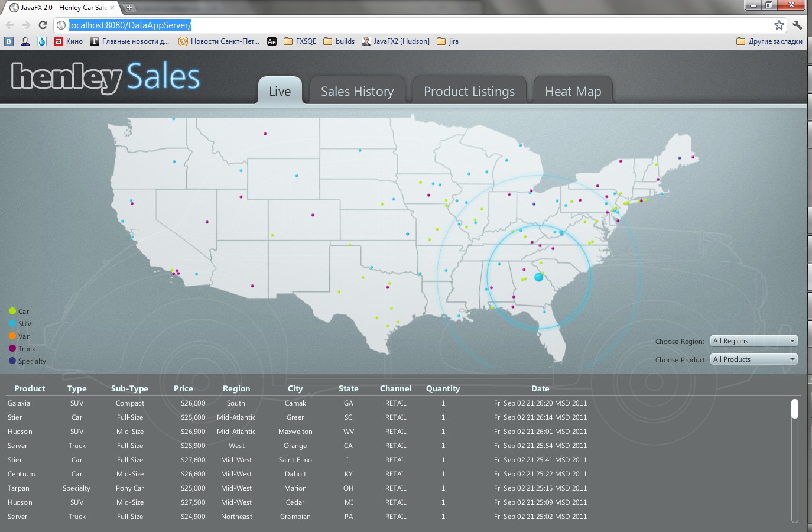Expand the Choose Product dropdown
The width and height of the screenshot is (812, 532).
[753, 359]
